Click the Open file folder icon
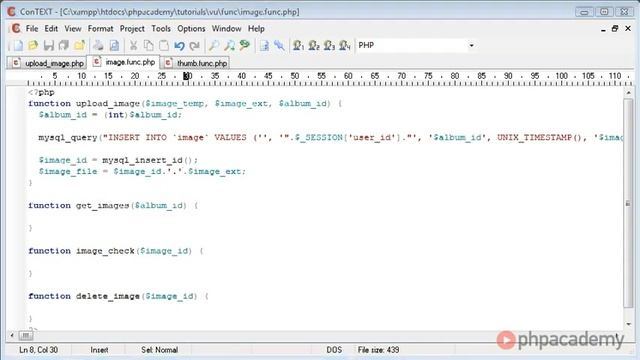This screenshot has height=360, width=640. click(33, 45)
